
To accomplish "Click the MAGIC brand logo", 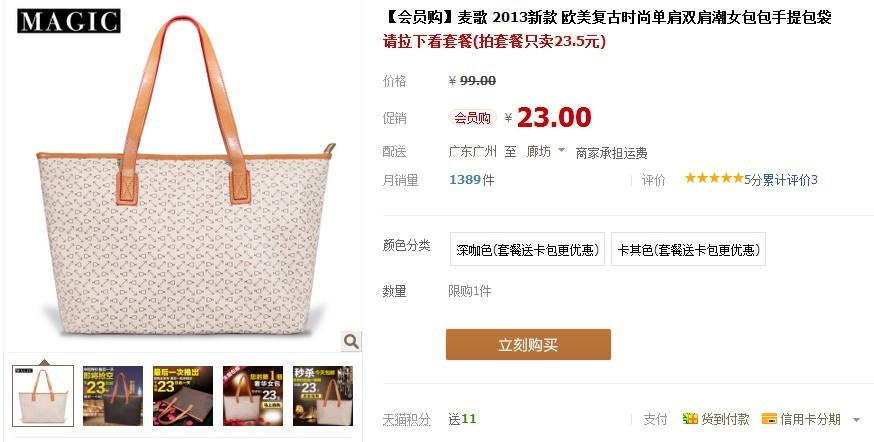I will pos(69,21).
